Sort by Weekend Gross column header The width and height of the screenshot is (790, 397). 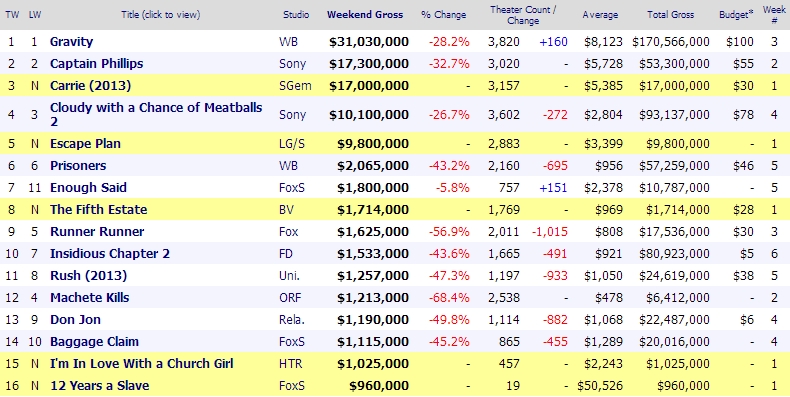[x=365, y=15]
